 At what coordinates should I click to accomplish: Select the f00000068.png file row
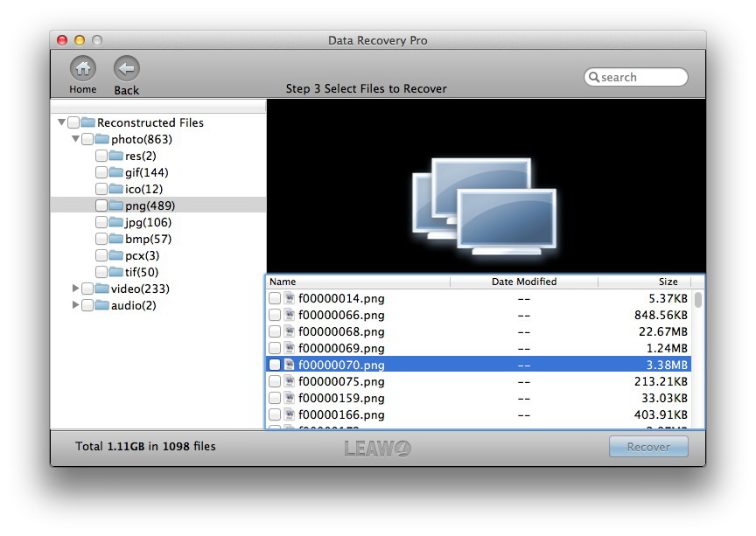coord(479,331)
